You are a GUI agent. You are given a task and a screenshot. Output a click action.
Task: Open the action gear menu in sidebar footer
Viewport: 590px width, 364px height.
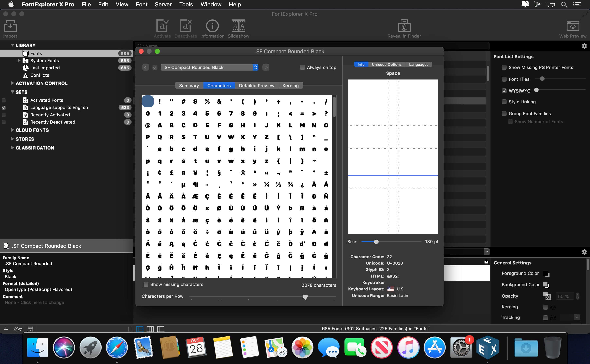point(18,329)
